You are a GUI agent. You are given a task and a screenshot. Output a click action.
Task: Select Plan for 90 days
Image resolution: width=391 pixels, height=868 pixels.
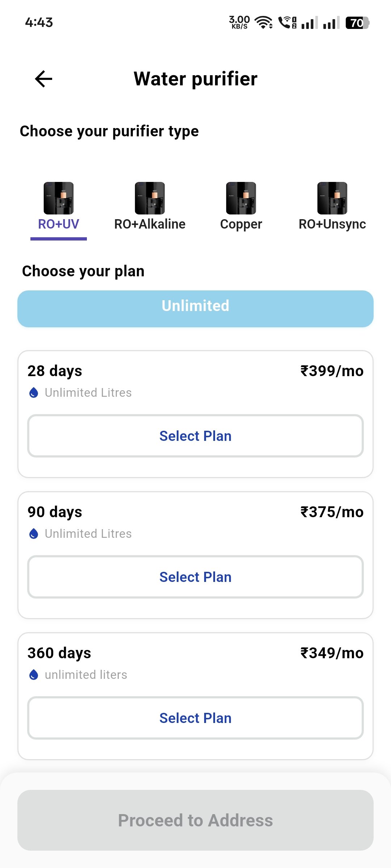point(195,577)
